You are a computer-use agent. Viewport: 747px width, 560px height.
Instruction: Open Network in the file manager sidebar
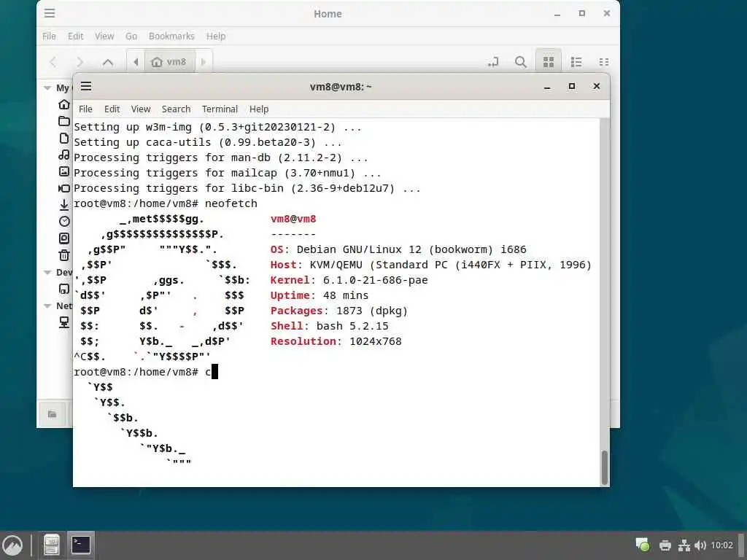(x=64, y=322)
